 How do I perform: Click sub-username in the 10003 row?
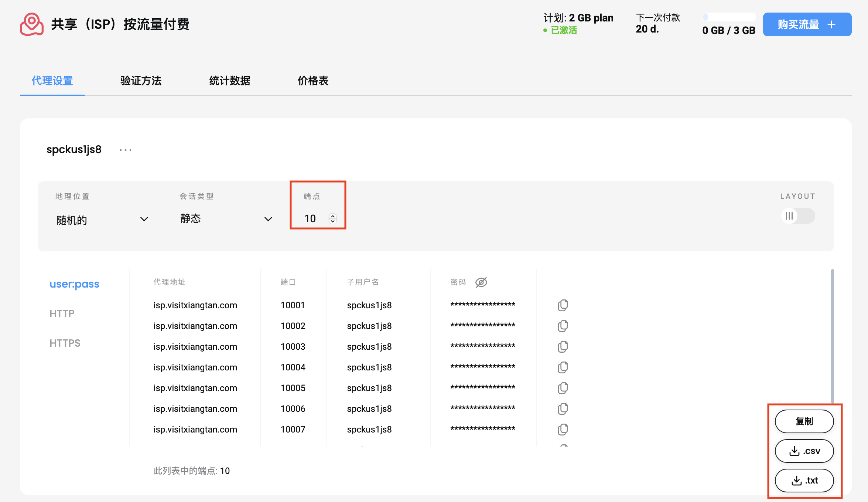pos(369,347)
